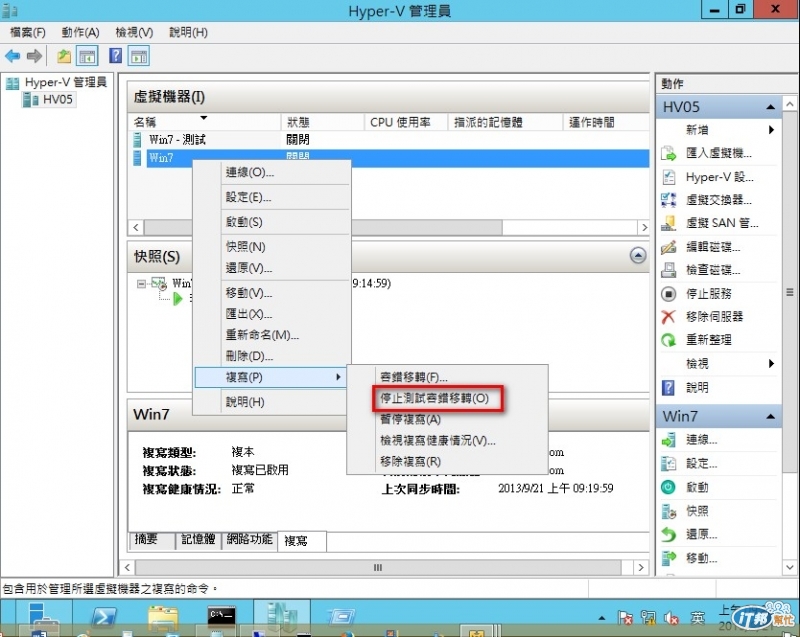Collapse the snapshot tree node
The width and height of the screenshot is (800, 637).
pos(141,284)
